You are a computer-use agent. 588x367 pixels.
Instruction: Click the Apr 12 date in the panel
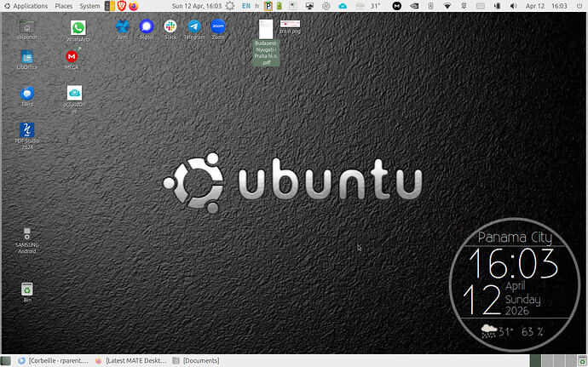[535, 6]
